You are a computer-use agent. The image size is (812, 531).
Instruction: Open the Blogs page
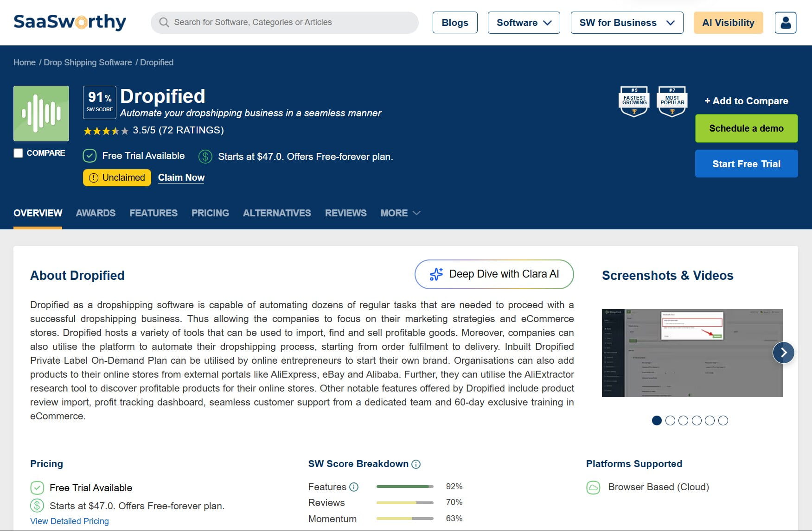tap(455, 23)
